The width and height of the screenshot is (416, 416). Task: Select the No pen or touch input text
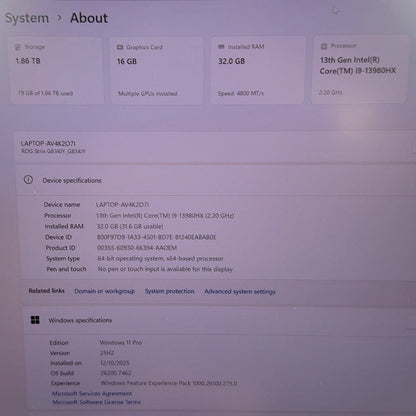pos(165,269)
